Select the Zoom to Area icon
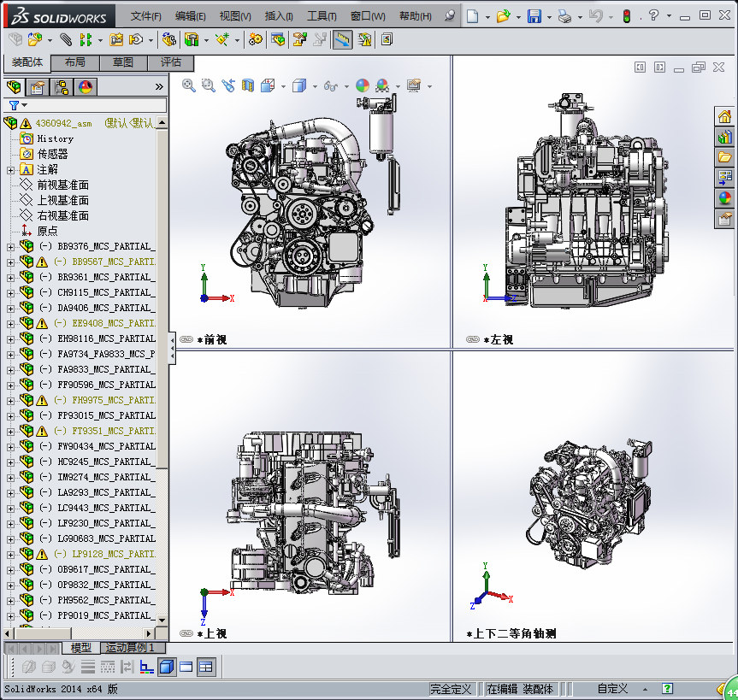The height and width of the screenshot is (700, 738). 208,85
